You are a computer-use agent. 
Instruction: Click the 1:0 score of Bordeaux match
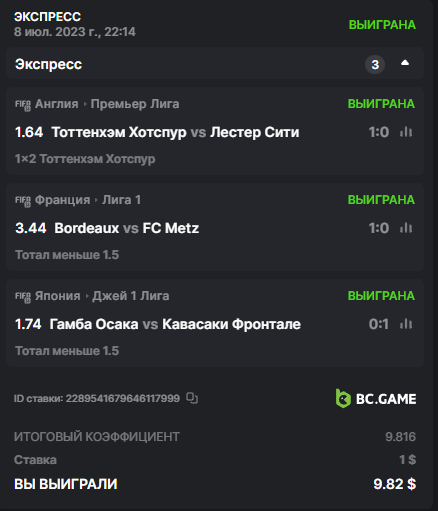click(379, 228)
